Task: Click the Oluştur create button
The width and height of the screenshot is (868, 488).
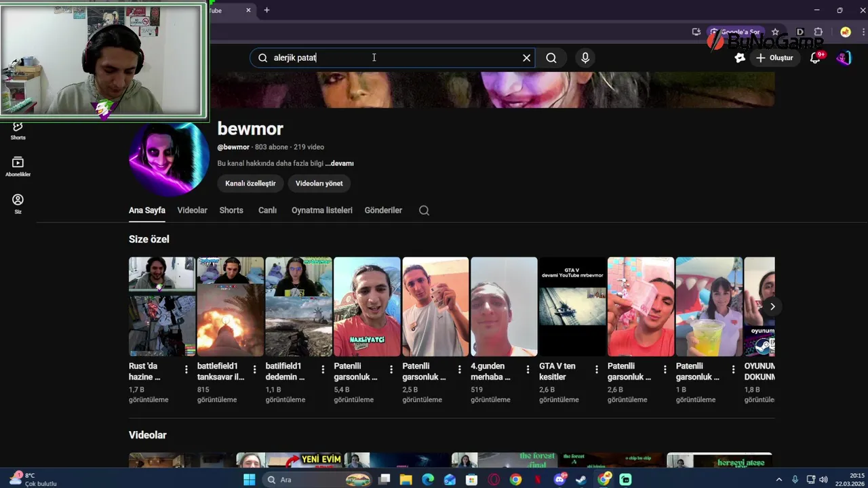Action: pos(774,58)
